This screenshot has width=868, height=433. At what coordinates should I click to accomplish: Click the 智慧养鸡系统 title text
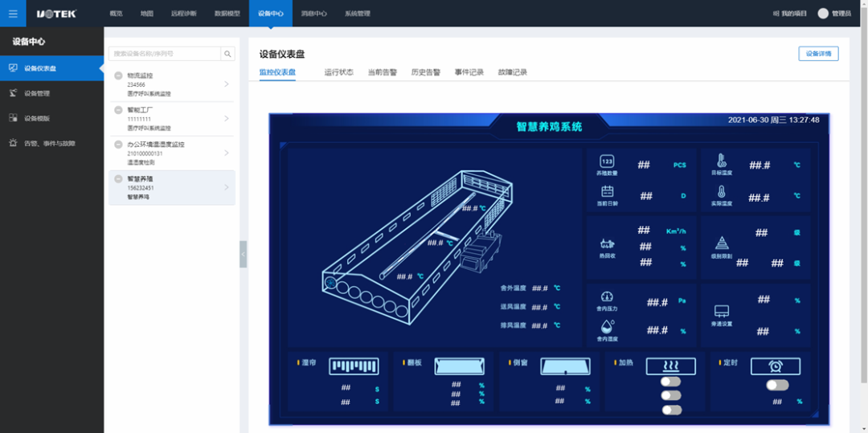pyautogui.click(x=549, y=127)
